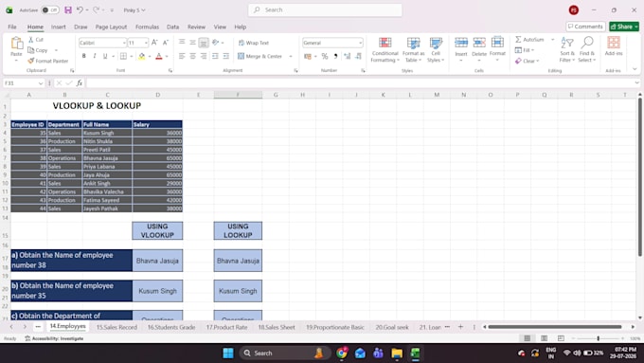Viewport: 644px width, 363px height.
Task: Click the green Share button
Action: (x=624, y=27)
